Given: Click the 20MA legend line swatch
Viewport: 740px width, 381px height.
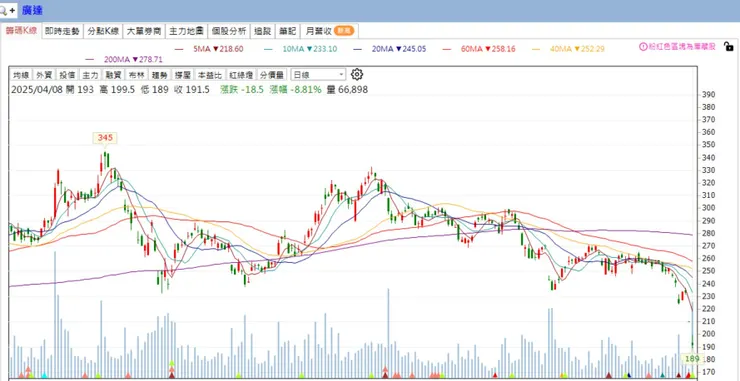Looking at the screenshot, I should click(x=358, y=49).
